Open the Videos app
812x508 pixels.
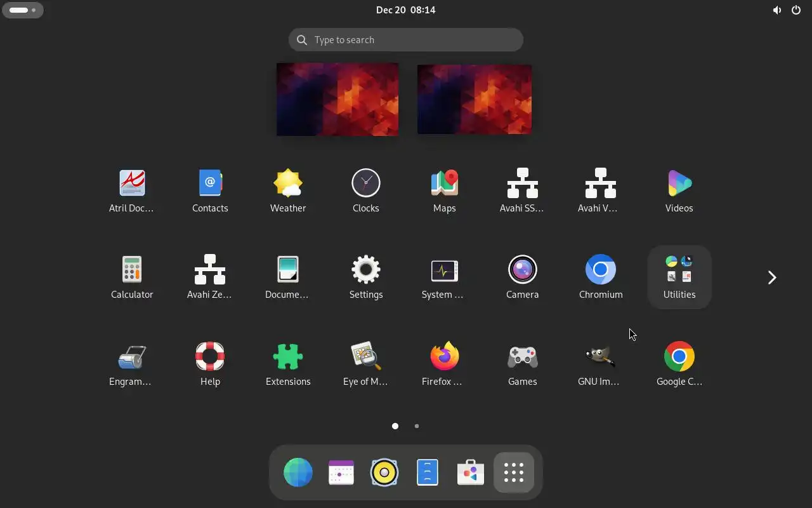pos(679,190)
